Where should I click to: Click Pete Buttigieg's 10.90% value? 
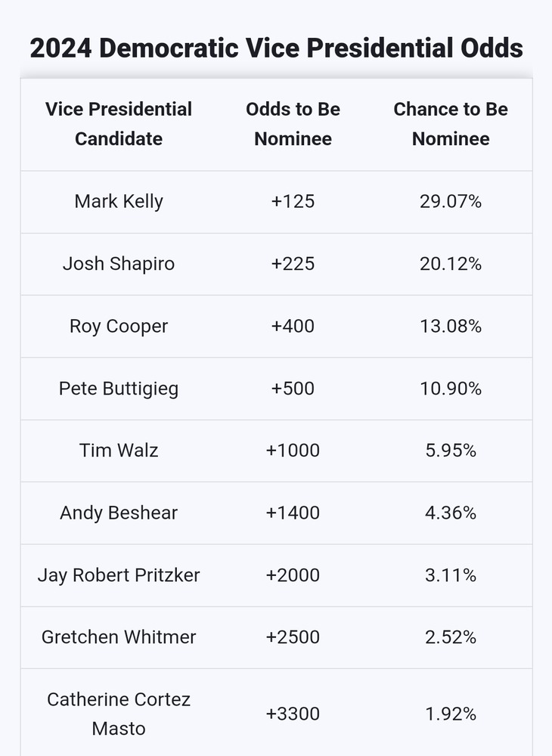click(451, 389)
